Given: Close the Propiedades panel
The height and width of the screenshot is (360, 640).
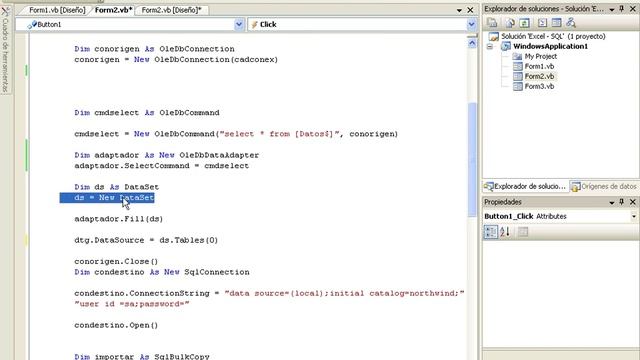Looking at the screenshot, I should coord(633,202).
